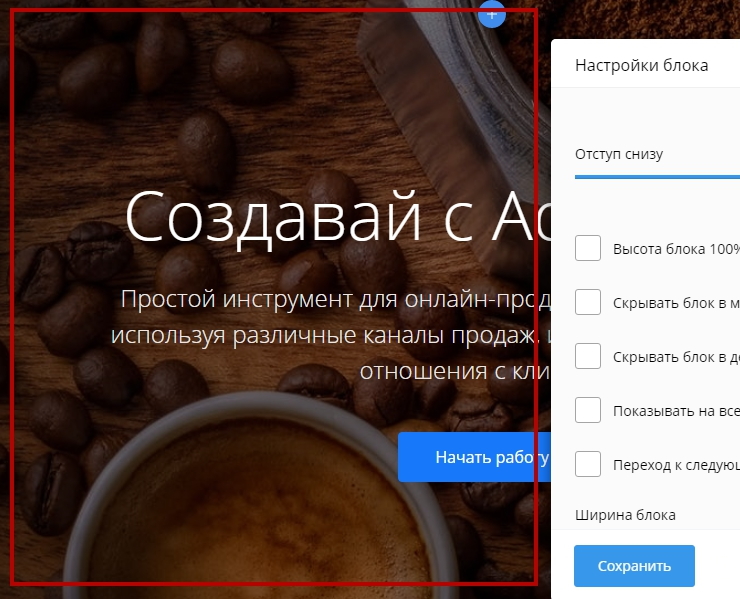
Task: Toggle the "Показывать на все" checkbox
Action: pos(588,410)
